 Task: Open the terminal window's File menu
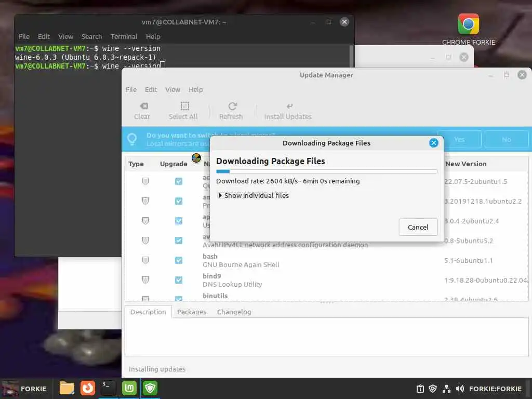tap(24, 37)
